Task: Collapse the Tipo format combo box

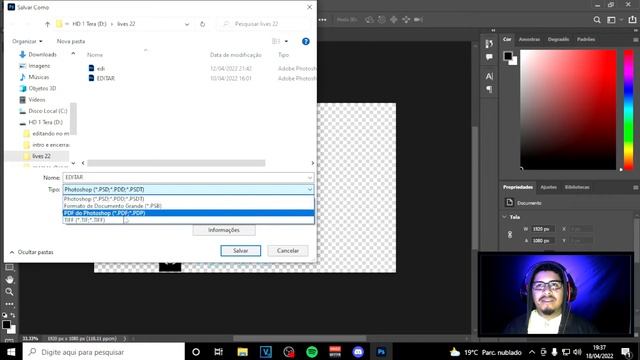Action: (310, 189)
